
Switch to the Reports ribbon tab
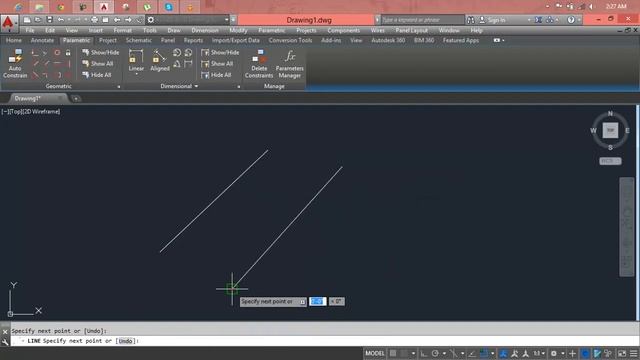pos(193,40)
